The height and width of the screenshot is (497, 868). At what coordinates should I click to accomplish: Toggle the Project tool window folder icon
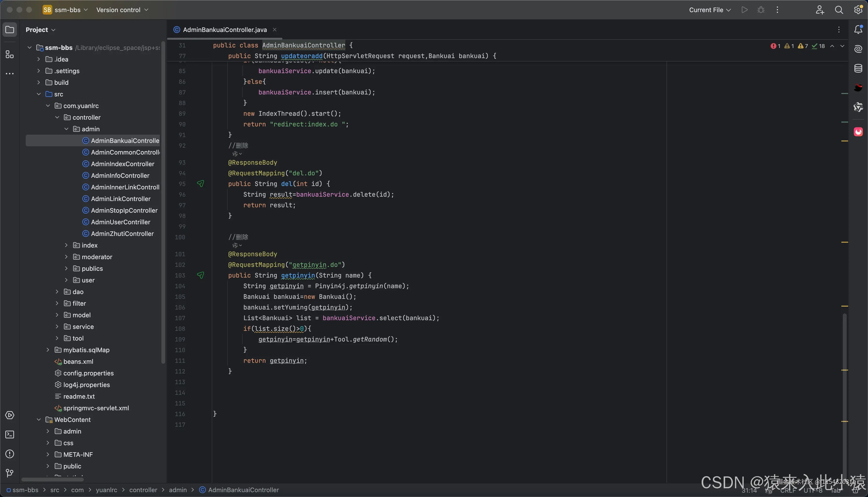[x=9, y=30]
